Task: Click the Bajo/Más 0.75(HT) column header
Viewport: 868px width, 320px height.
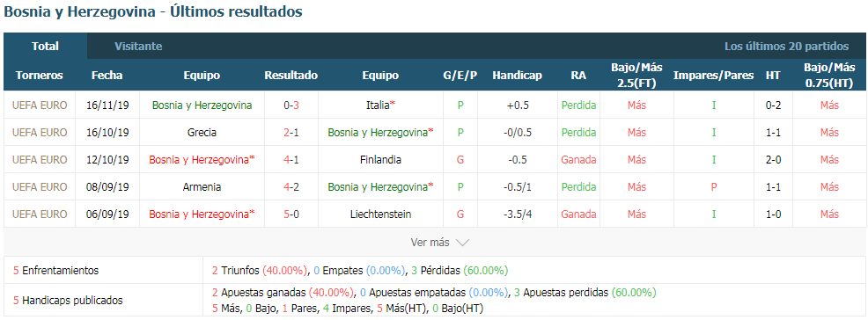Action: point(829,75)
